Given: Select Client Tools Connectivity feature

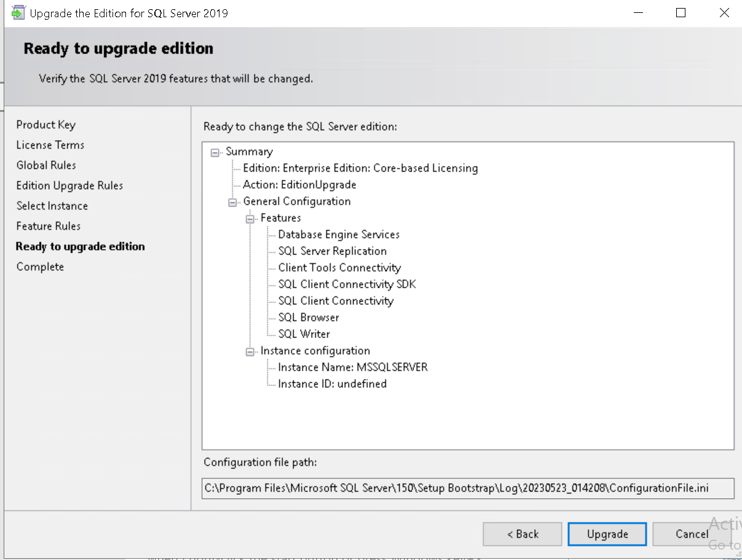Looking at the screenshot, I should (x=339, y=268).
